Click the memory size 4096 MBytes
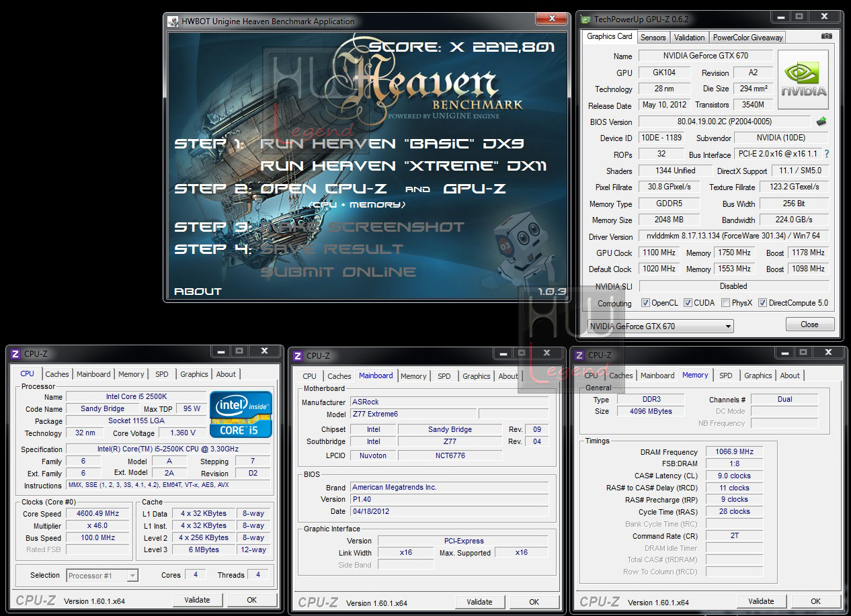The image size is (851, 616). (651, 411)
